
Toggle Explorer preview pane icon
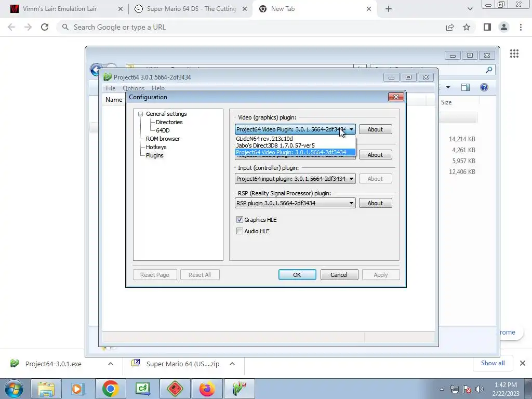coord(465,87)
